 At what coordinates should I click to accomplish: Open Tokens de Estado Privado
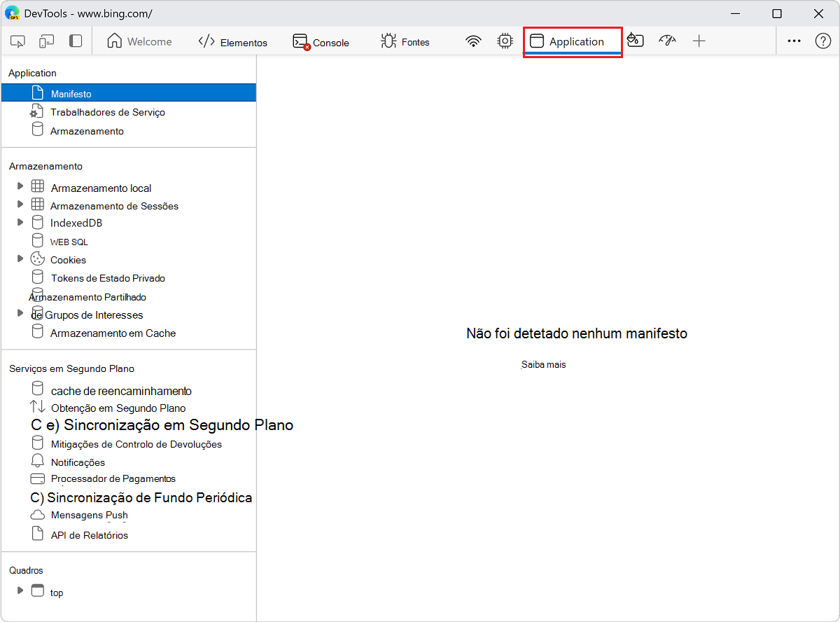tap(108, 278)
